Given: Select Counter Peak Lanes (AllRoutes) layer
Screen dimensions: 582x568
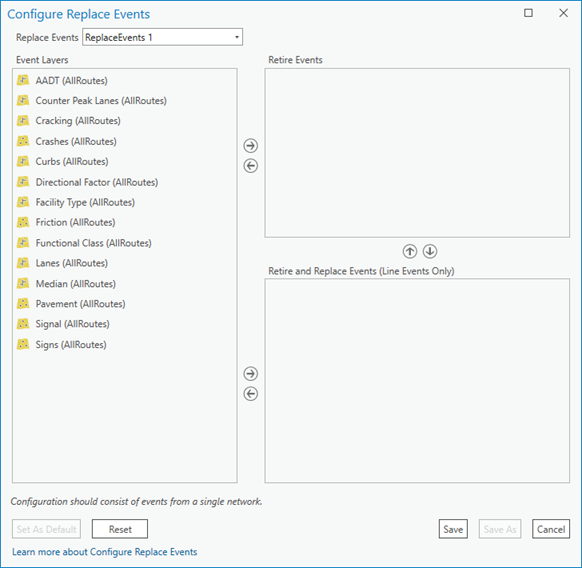Looking at the screenshot, I should (101, 101).
